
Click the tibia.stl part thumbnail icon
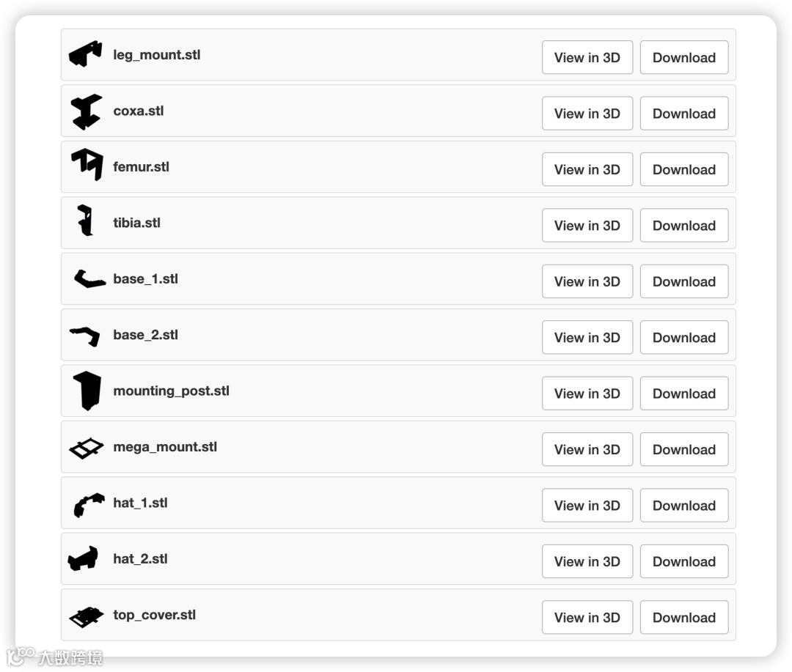coord(86,221)
